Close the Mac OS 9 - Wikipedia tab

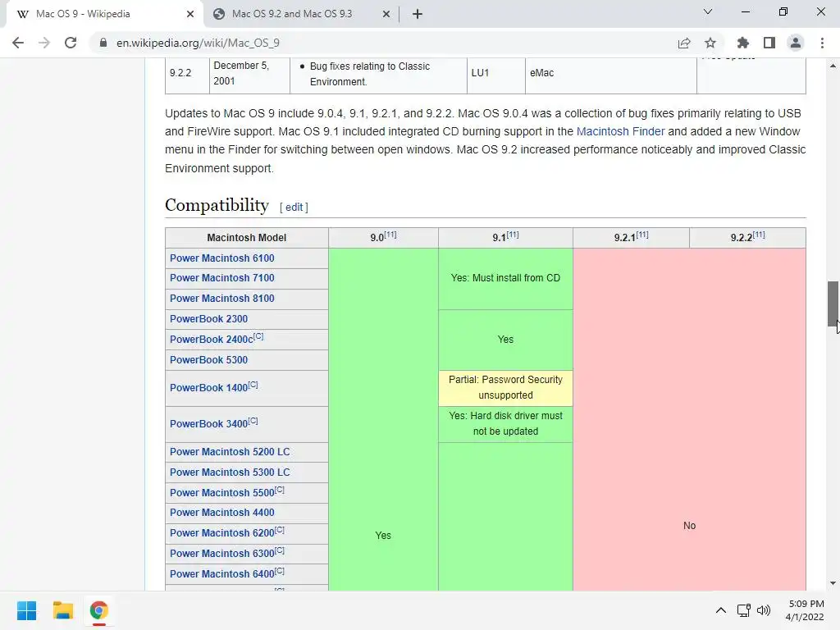click(190, 14)
